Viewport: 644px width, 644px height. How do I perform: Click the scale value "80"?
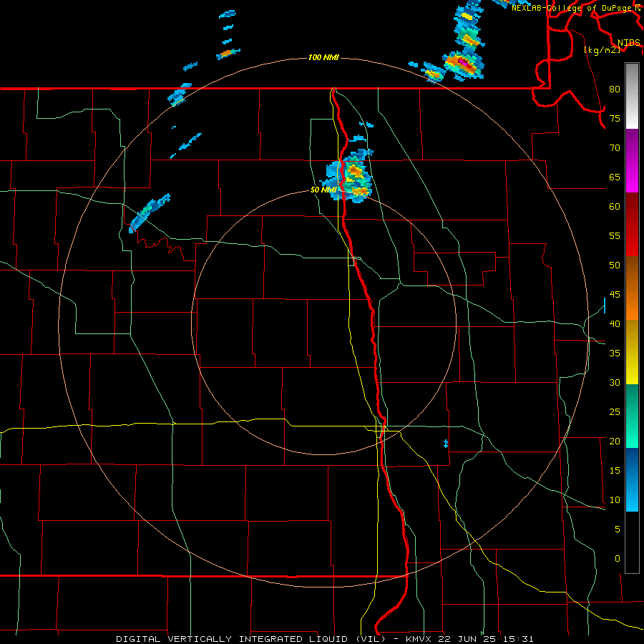[615, 89]
